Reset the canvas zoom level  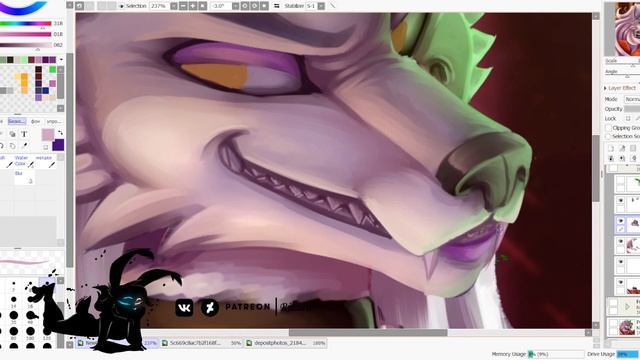202,6
